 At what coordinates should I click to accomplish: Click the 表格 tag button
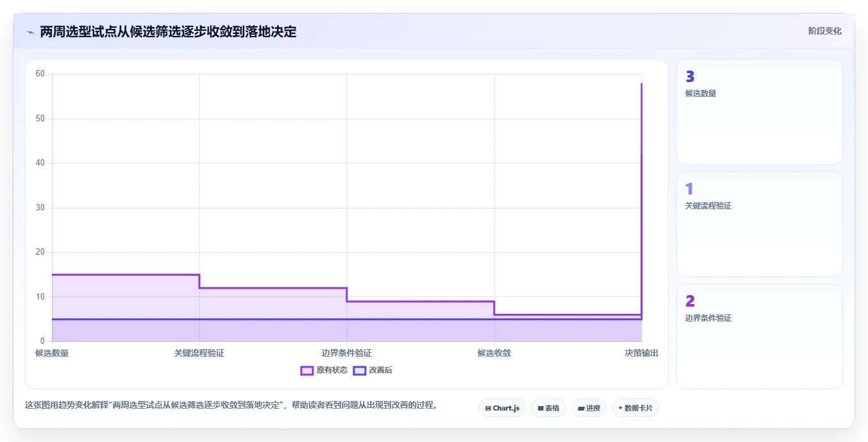(x=548, y=408)
